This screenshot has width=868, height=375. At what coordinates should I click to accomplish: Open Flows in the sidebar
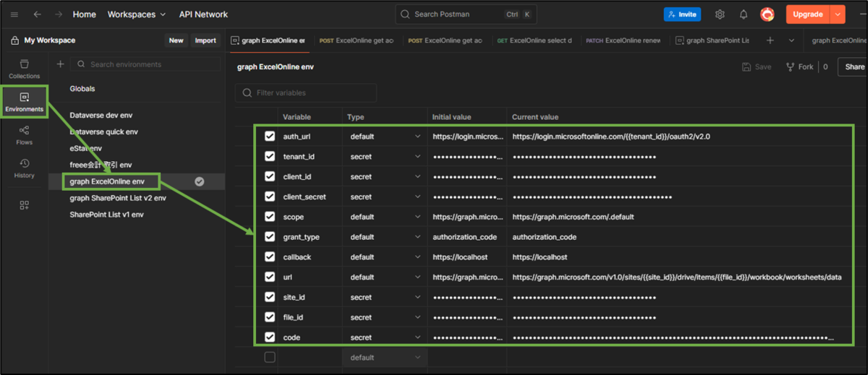pyautogui.click(x=25, y=135)
